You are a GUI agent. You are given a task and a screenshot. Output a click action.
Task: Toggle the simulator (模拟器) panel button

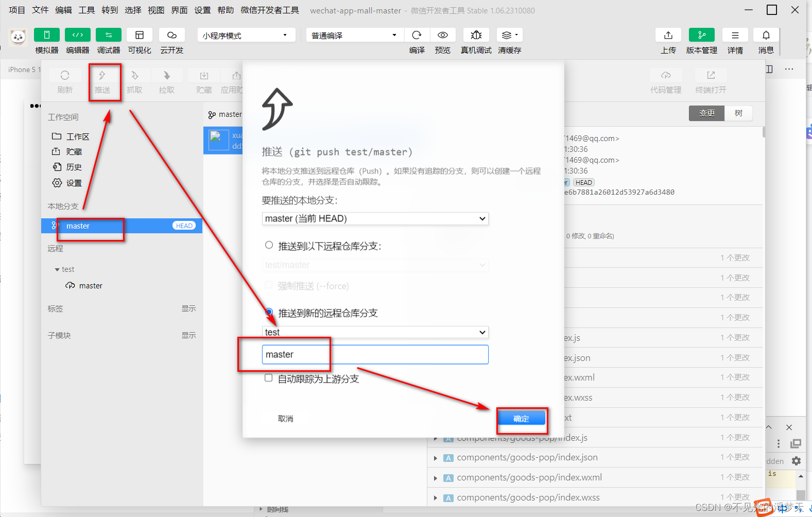click(x=47, y=35)
